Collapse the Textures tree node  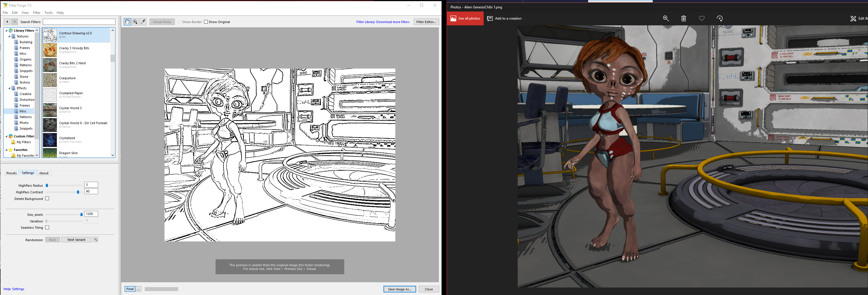[x=10, y=36]
